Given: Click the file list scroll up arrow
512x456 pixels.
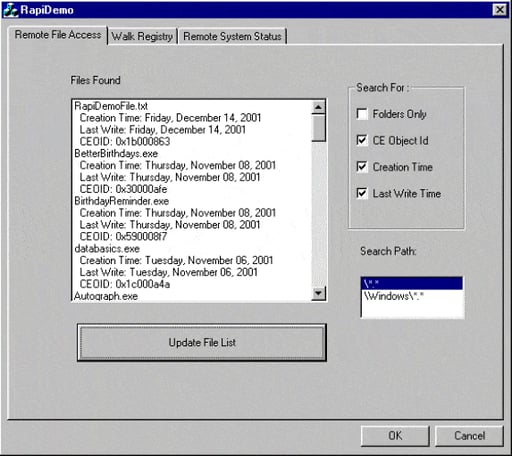Looking at the screenshot, I should point(318,107).
